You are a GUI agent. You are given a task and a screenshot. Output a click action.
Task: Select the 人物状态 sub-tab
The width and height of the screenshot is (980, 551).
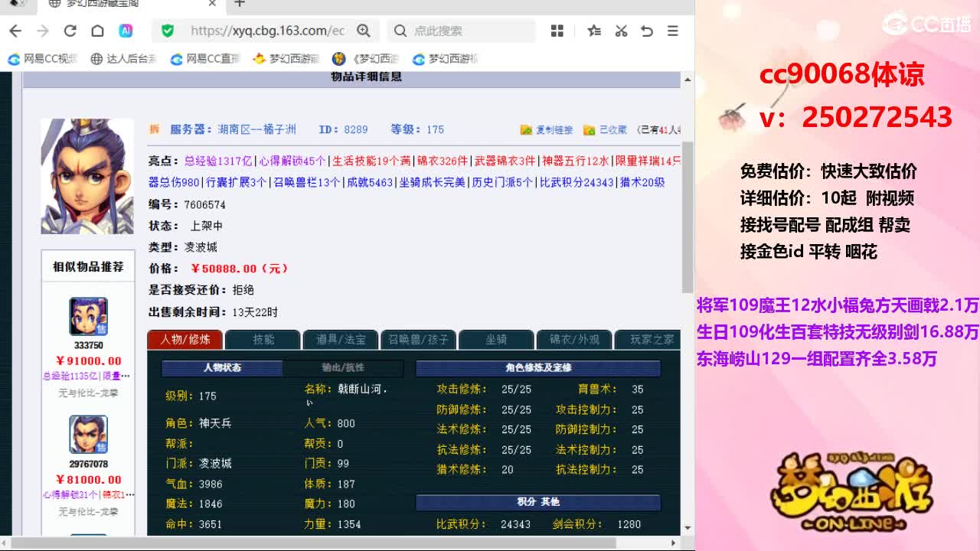[222, 367]
